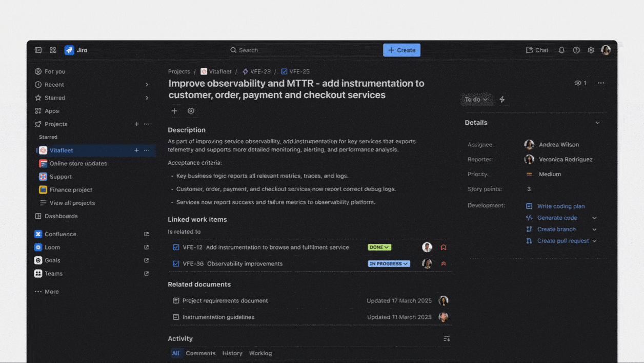Click Generate code link
Viewport: 644px width, 363px height.
(x=552, y=218)
